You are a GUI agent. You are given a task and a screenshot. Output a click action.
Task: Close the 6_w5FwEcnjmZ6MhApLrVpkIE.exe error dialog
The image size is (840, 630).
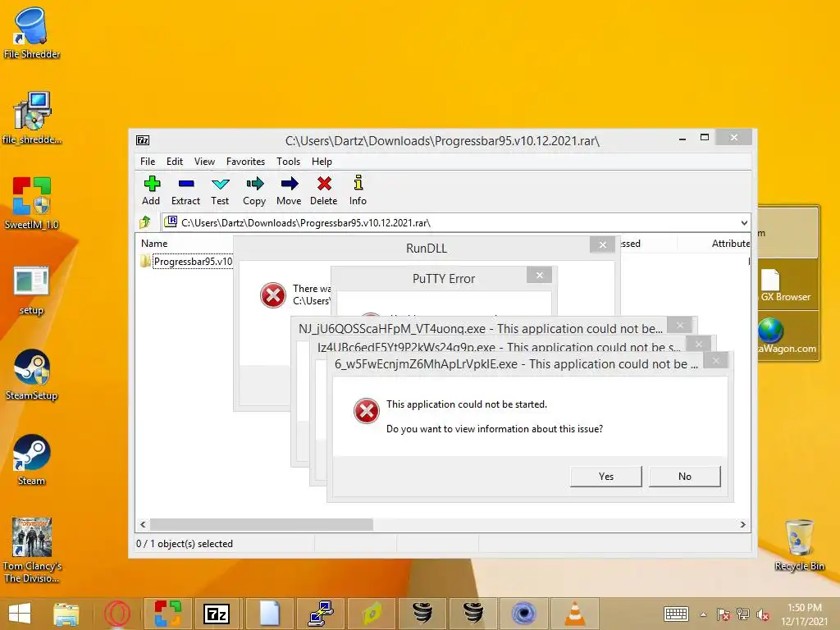[715, 361]
